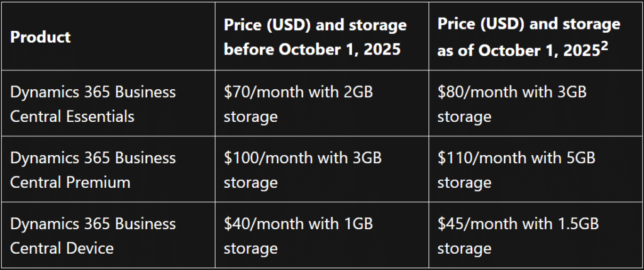The width and height of the screenshot is (644, 270).
Task: Select the $110/month with 5GB storage cell
Action: (x=516, y=170)
